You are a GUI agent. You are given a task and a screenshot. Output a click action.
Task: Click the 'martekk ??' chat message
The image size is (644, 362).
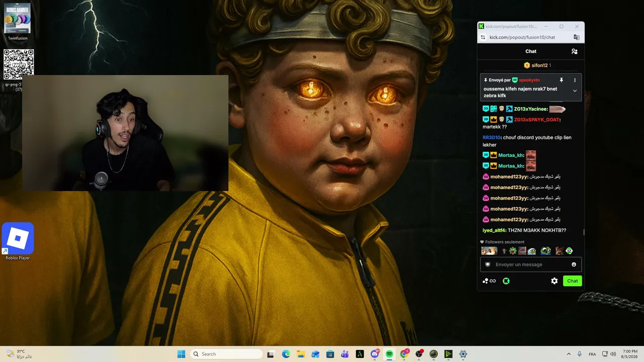[x=495, y=127]
